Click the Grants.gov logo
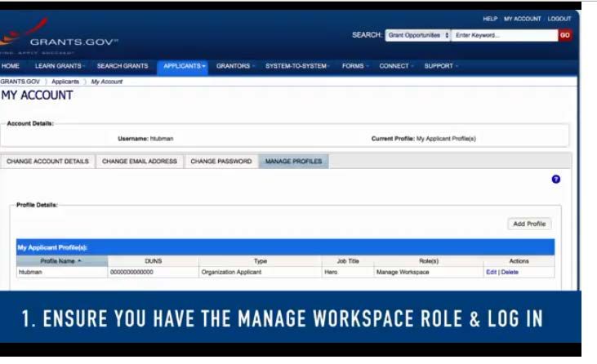Screen dimensions: 597x364 pos(59,36)
